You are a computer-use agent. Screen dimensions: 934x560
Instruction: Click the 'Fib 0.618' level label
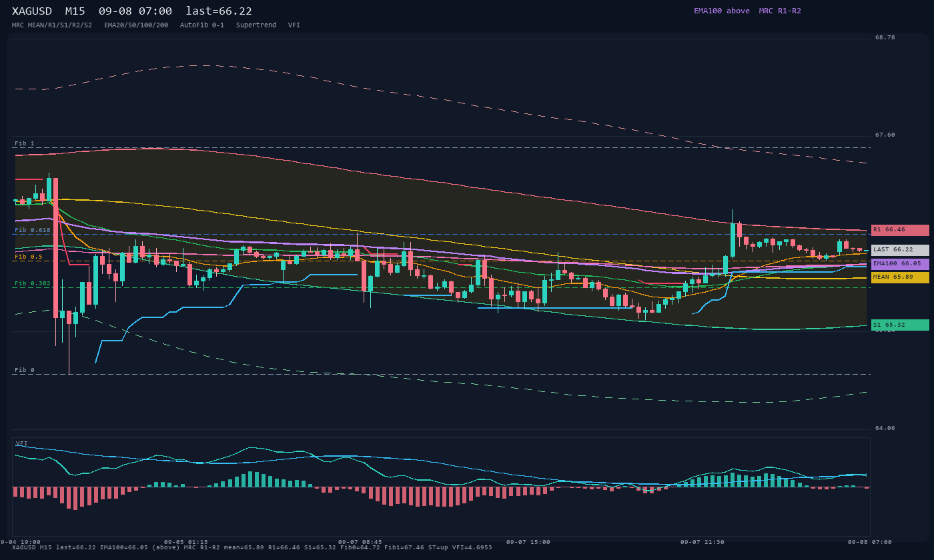coord(33,230)
